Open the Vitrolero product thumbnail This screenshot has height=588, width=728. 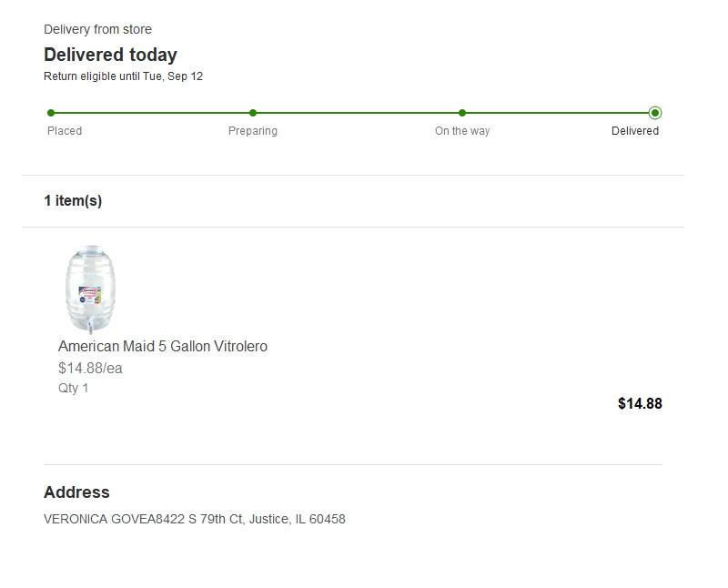[x=90, y=289]
